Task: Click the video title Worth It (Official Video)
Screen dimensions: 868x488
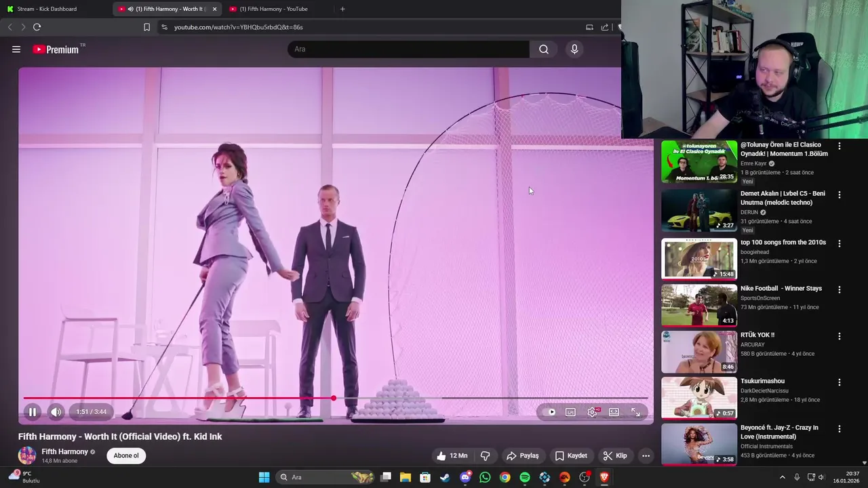Action: coord(120,436)
